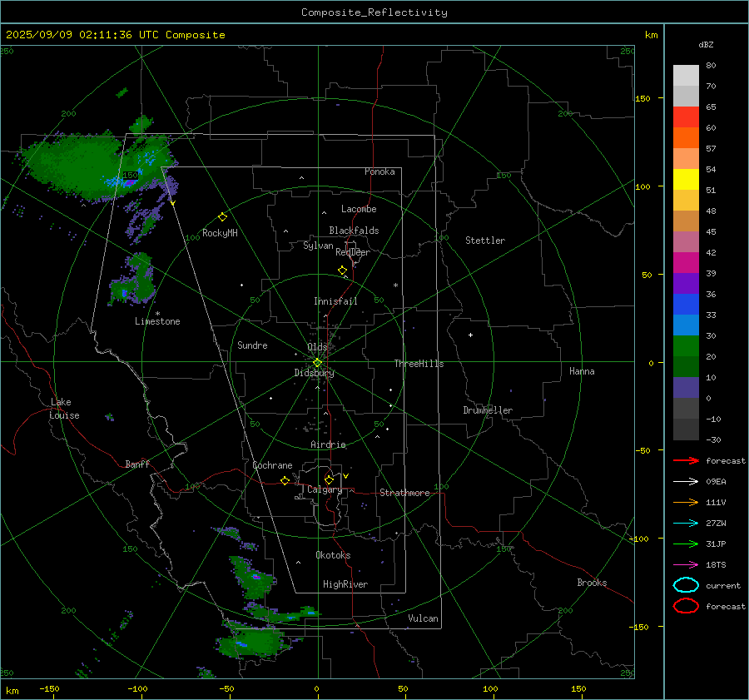
Task: Click the 'RockyMH' map label
Action: pos(219,233)
